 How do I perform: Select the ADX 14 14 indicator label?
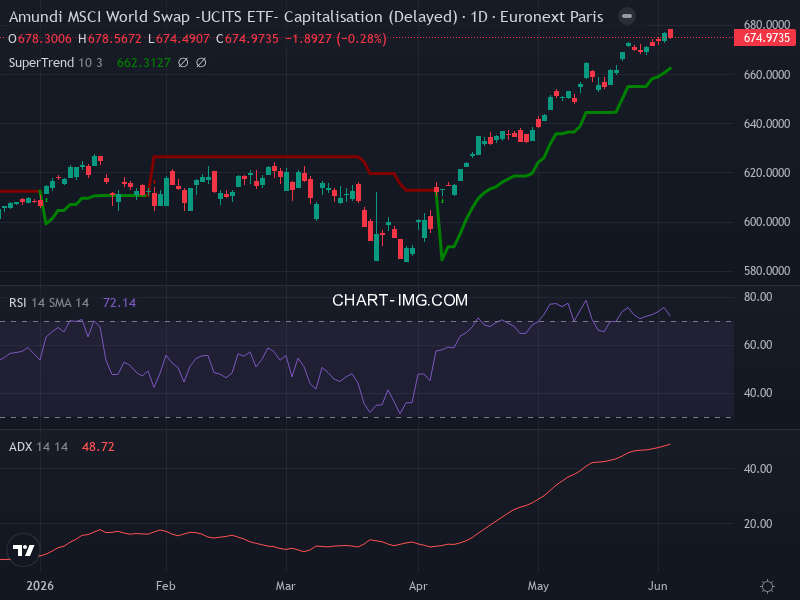[39, 447]
